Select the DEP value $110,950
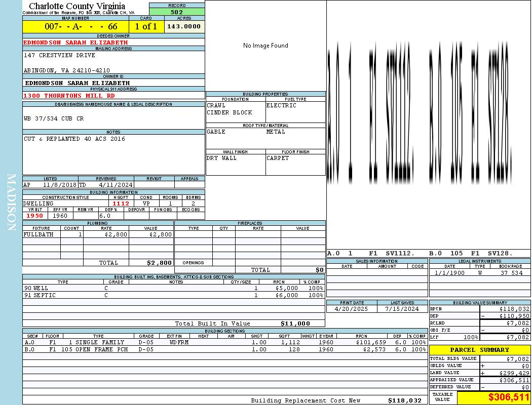 click(x=514, y=316)
